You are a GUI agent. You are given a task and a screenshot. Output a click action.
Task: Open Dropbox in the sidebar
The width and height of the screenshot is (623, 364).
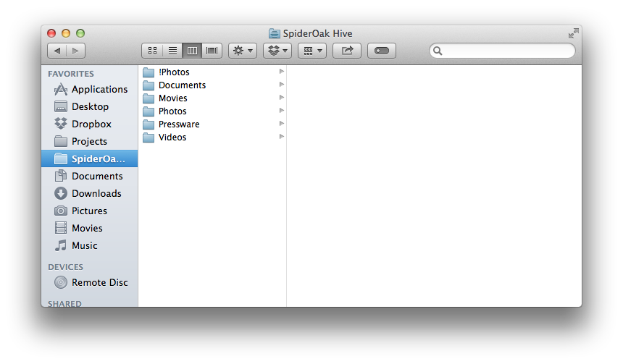pyautogui.click(x=90, y=124)
